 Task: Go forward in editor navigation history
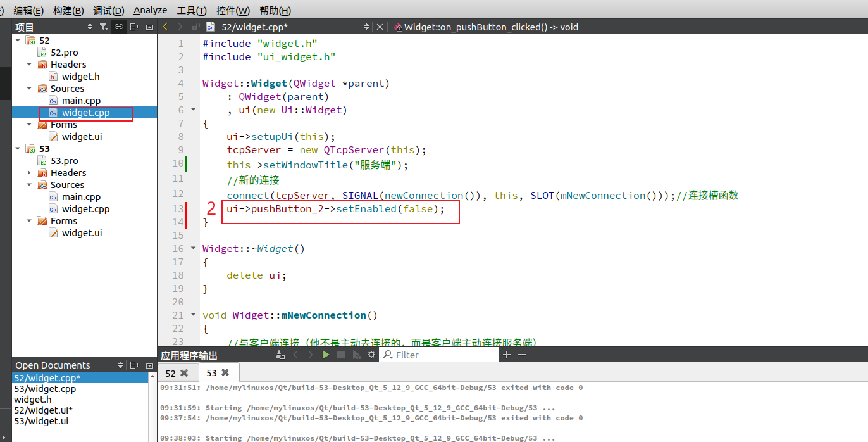pyautogui.click(x=180, y=27)
